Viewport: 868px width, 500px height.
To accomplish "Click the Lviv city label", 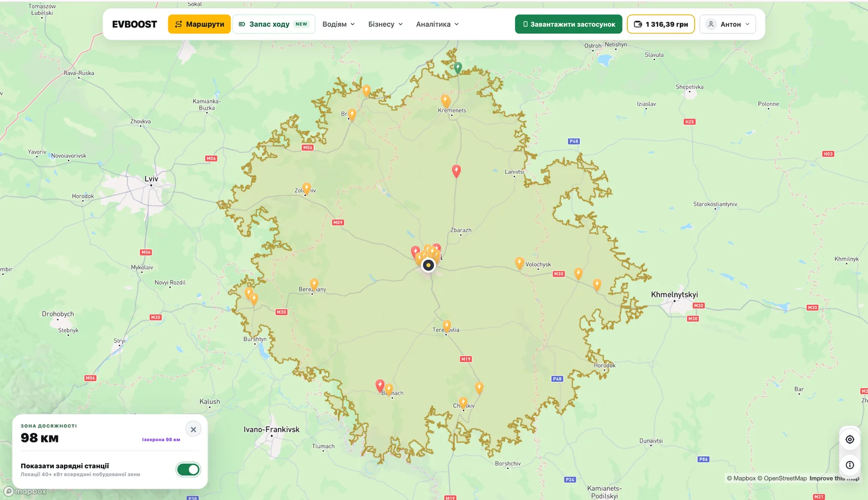I will pos(151,179).
